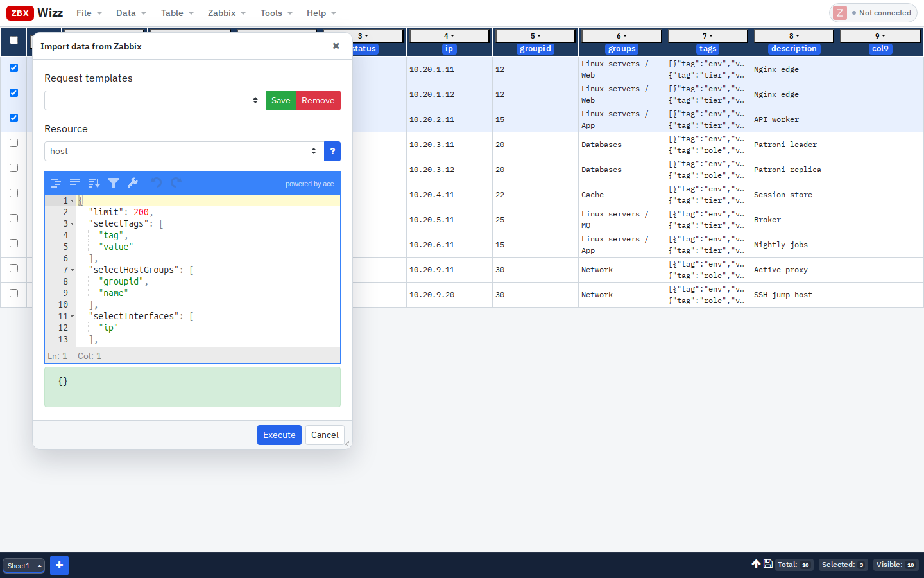Click the redo arrow in editor toolbar
This screenshot has width=924, height=578.
pos(176,183)
